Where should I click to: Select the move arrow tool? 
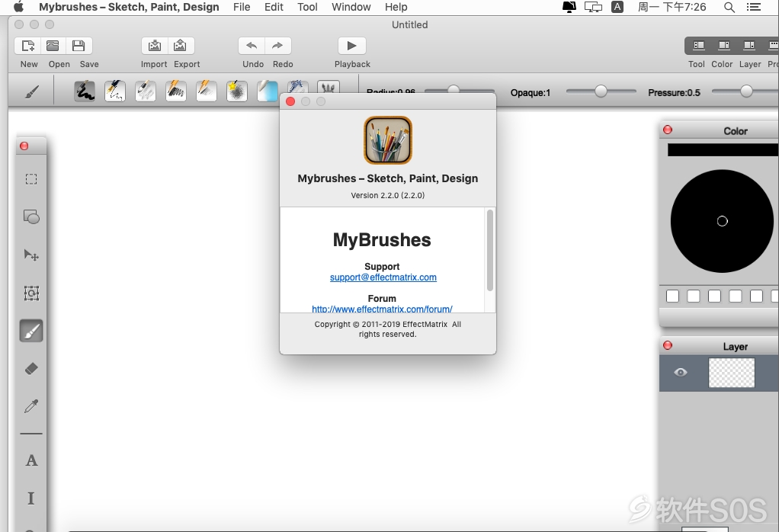click(31, 255)
